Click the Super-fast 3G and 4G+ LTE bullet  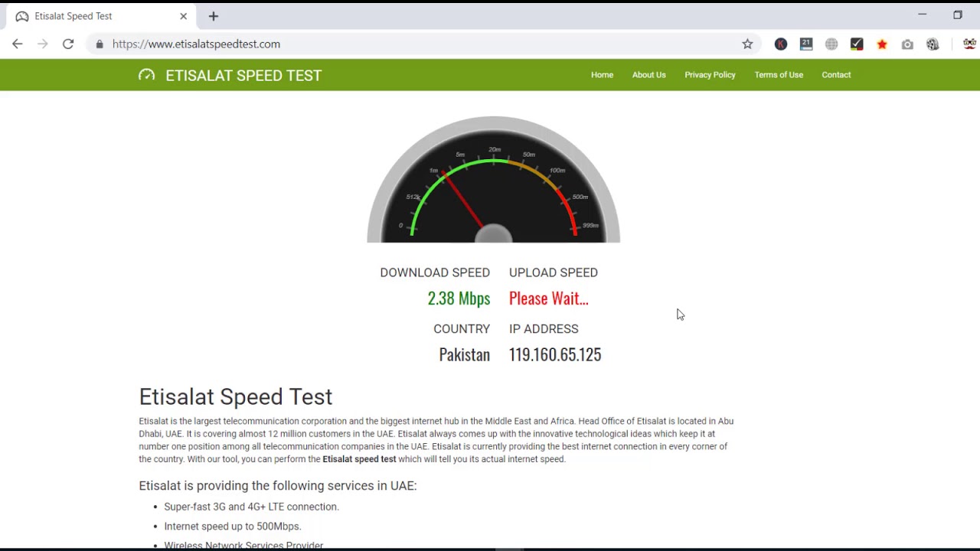pyautogui.click(x=251, y=507)
